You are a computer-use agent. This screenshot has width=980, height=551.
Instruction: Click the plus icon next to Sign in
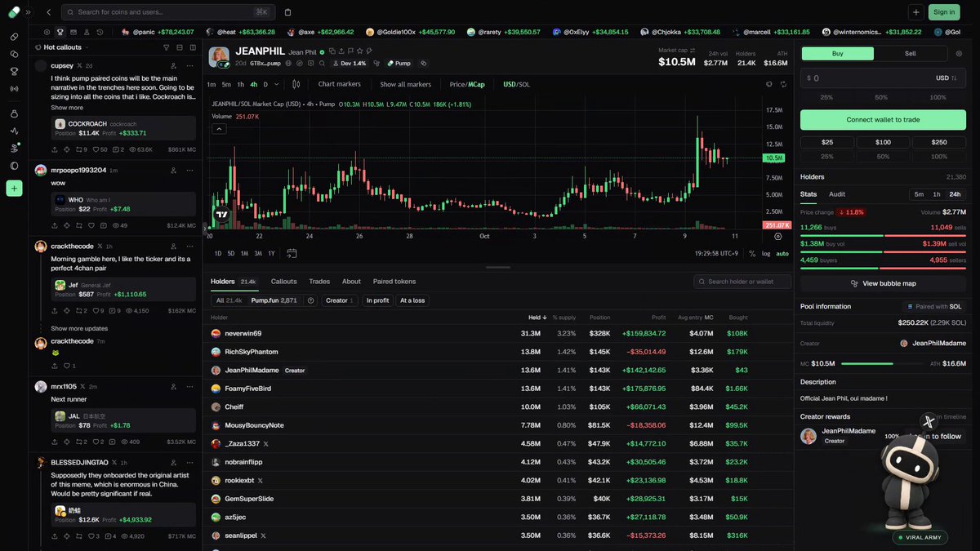coord(915,12)
